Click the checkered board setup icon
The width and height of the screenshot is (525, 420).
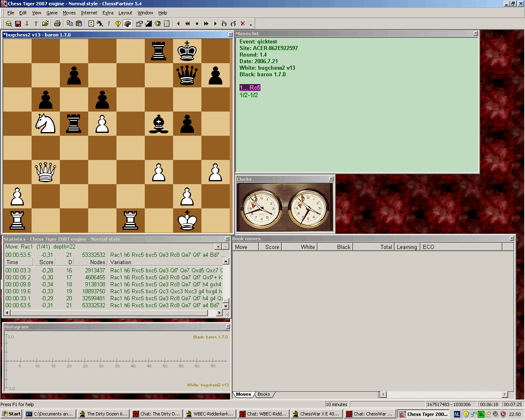[x=167, y=24]
